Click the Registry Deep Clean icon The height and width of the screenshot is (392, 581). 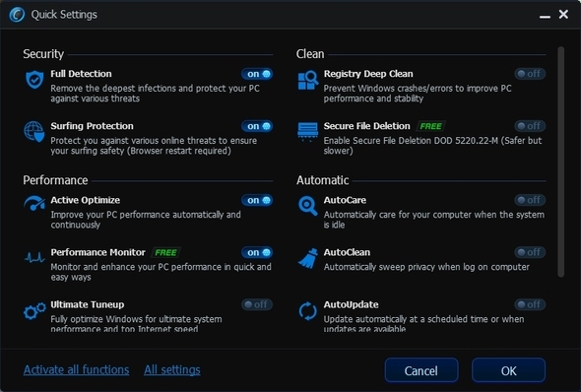coord(308,80)
